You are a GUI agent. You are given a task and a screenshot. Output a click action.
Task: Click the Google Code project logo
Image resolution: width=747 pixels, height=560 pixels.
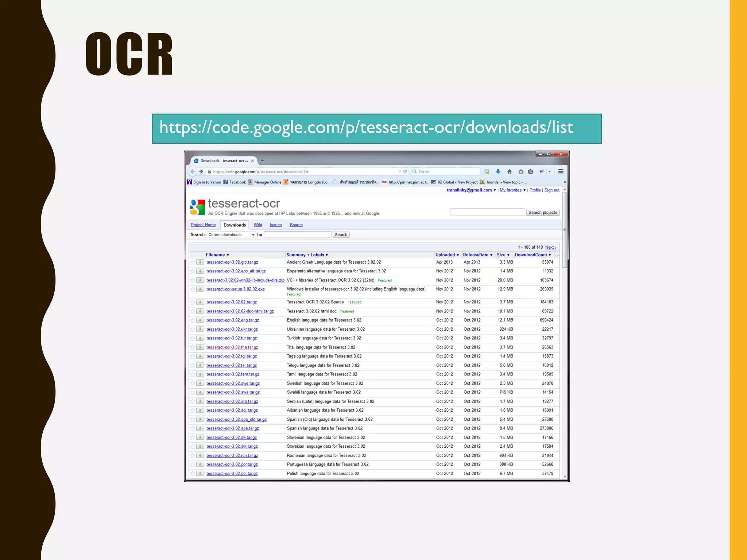pyautogui.click(x=197, y=207)
